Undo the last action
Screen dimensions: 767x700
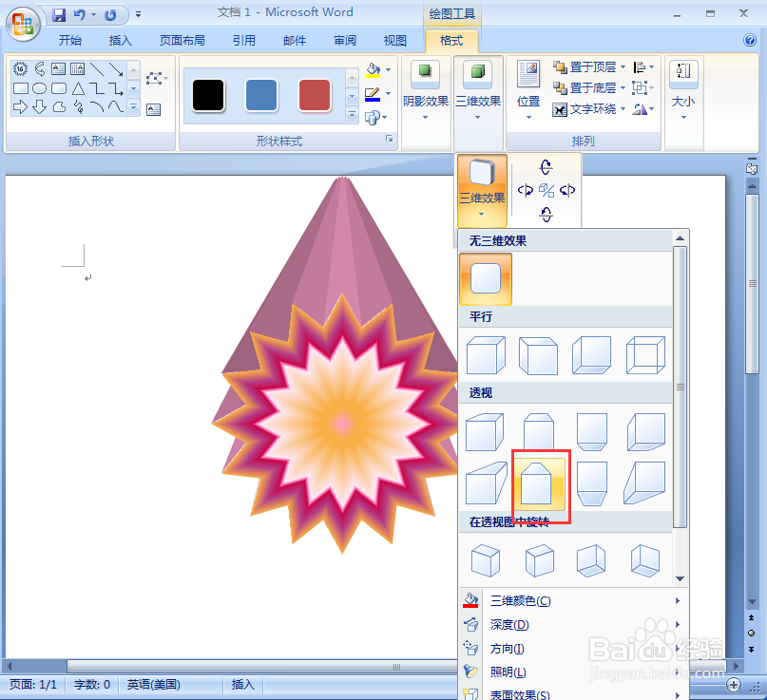[x=79, y=15]
